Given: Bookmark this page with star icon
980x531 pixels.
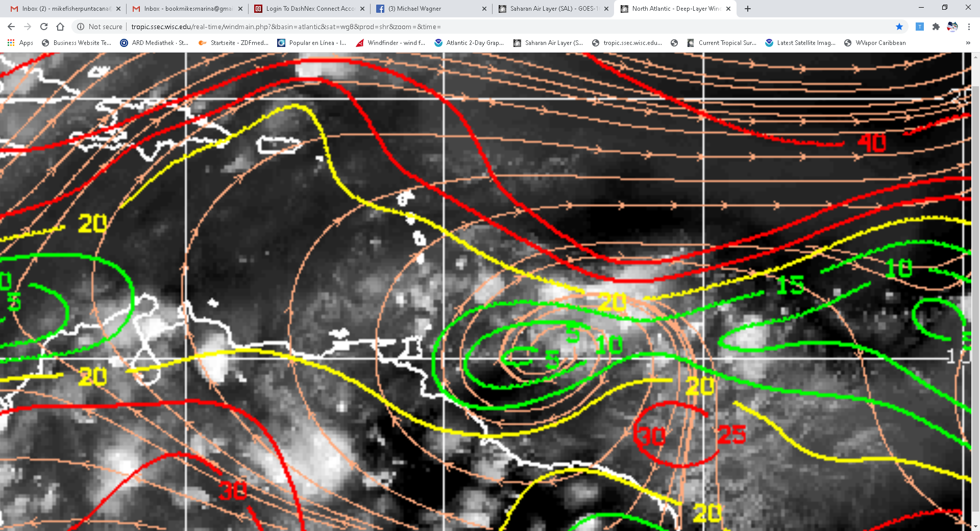Looking at the screenshot, I should click(899, 27).
